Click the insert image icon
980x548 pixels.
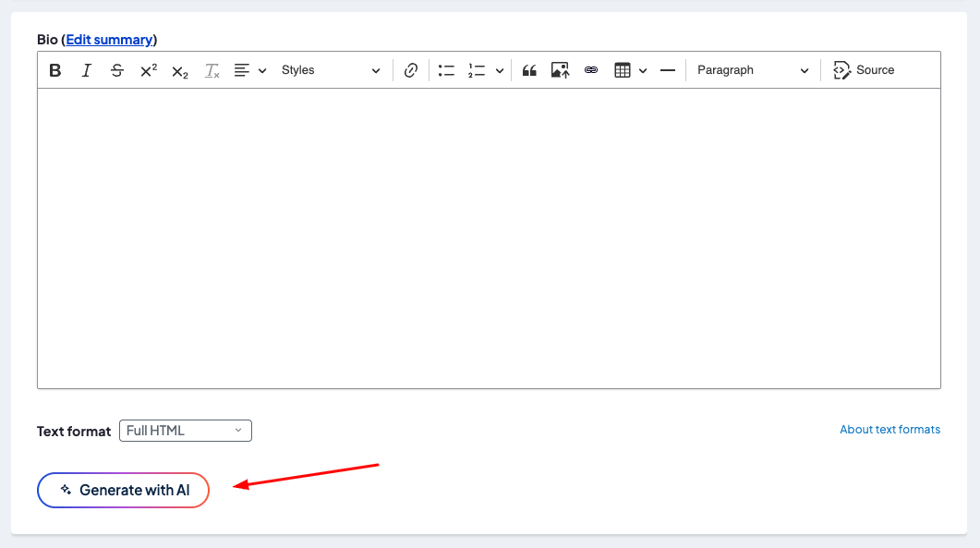click(x=560, y=70)
